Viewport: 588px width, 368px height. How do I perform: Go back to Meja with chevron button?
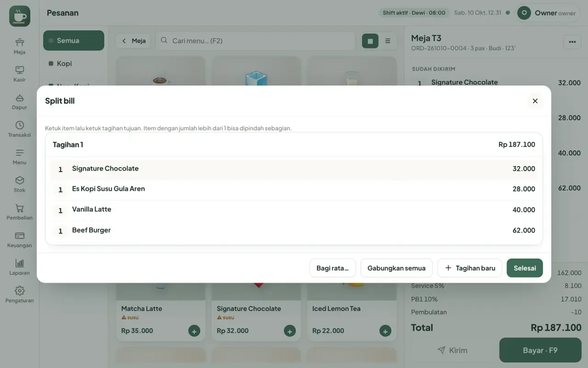click(x=134, y=41)
